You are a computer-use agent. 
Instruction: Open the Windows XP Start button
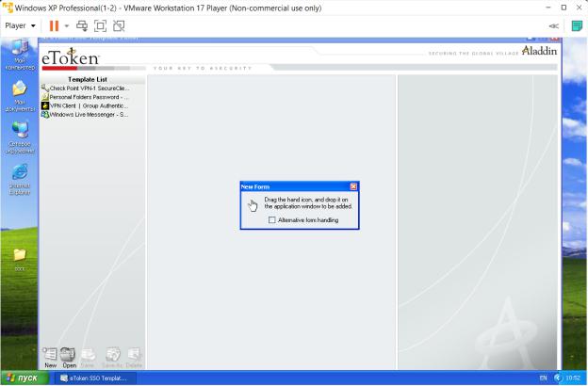click(x=24, y=378)
